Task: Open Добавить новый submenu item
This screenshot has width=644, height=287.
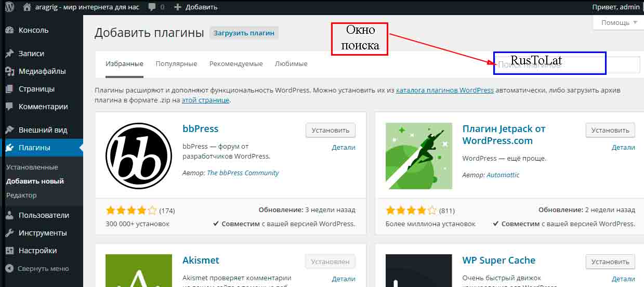Action: pos(35,181)
